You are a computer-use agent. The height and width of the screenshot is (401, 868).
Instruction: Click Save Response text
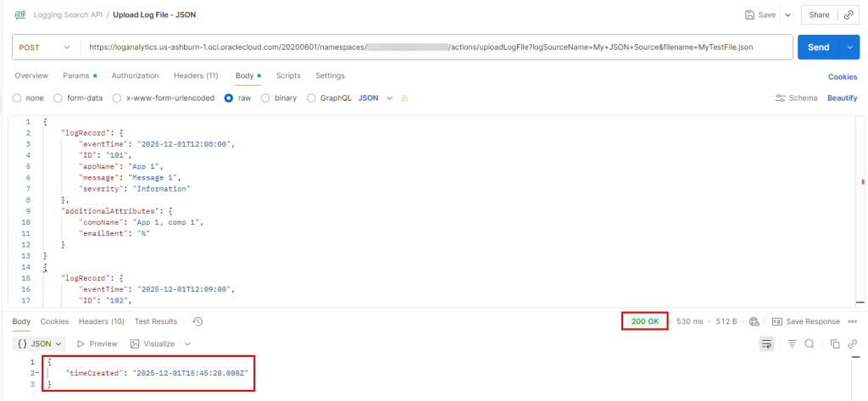click(813, 321)
